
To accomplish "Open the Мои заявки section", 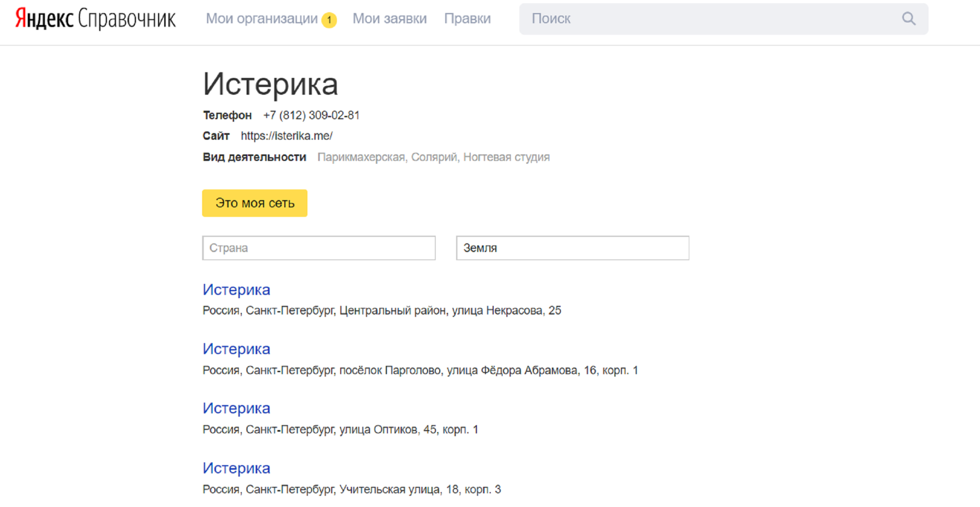I will point(390,19).
